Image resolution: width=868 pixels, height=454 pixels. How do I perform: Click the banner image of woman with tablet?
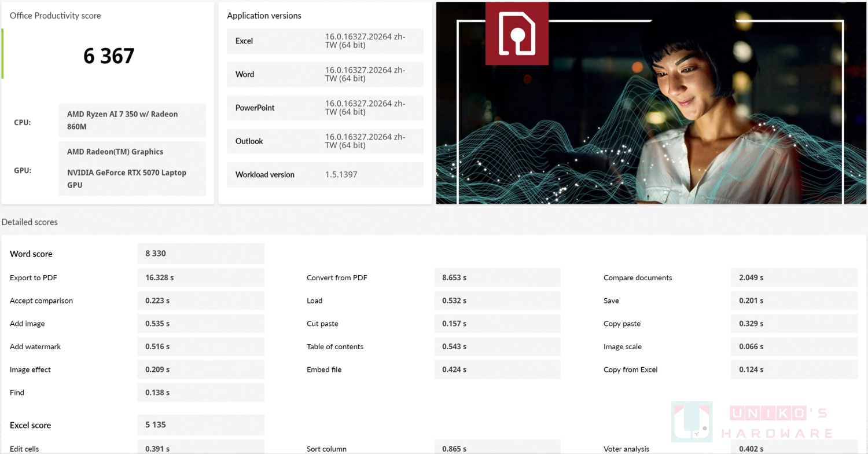pyautogui.click(x=651, y=103)
